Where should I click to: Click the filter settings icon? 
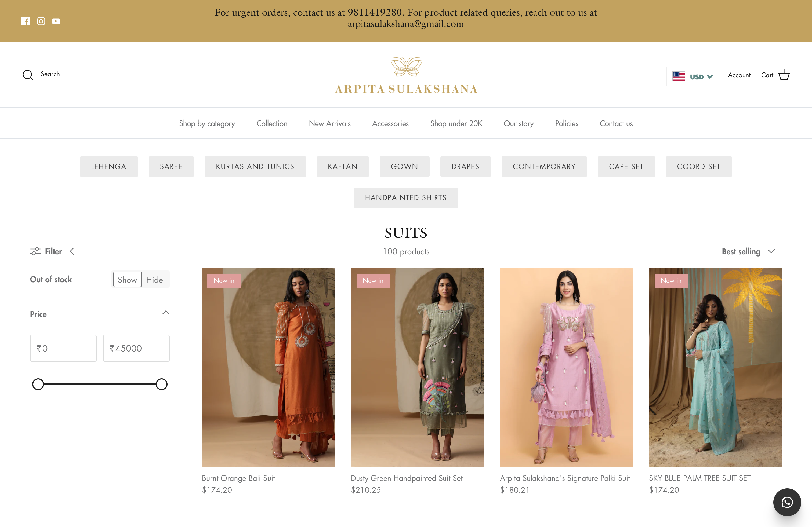35,251
